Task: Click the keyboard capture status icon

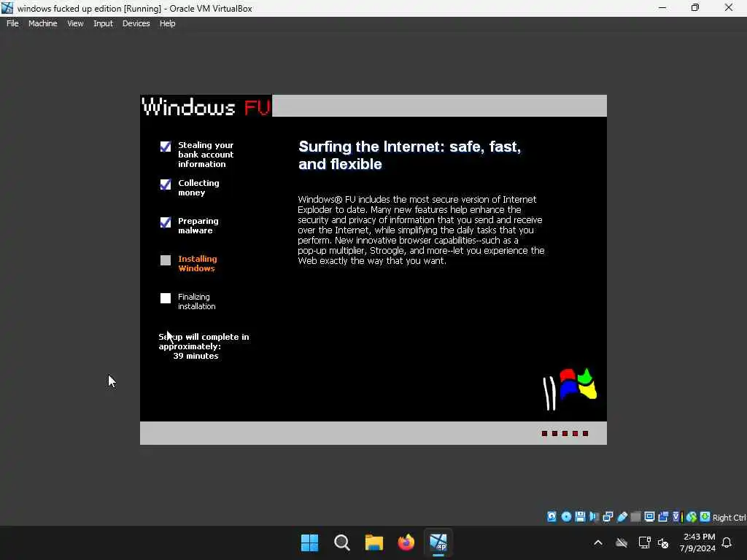Action: pyautogui.click(x=705, y=517)
